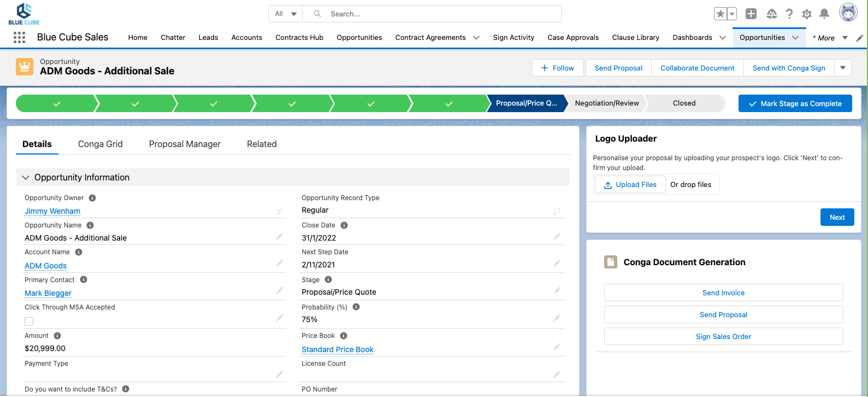Open the active Opportunities tab chevron
Screen dimensions: 868x397
[x=795, y=38]
